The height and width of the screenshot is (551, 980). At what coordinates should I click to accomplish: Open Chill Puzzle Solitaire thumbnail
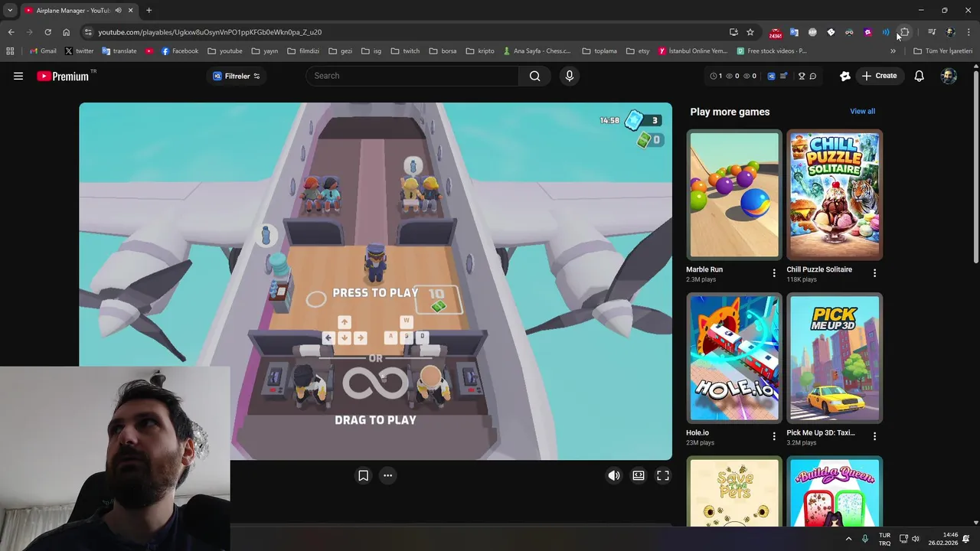[x=835, y=195]
